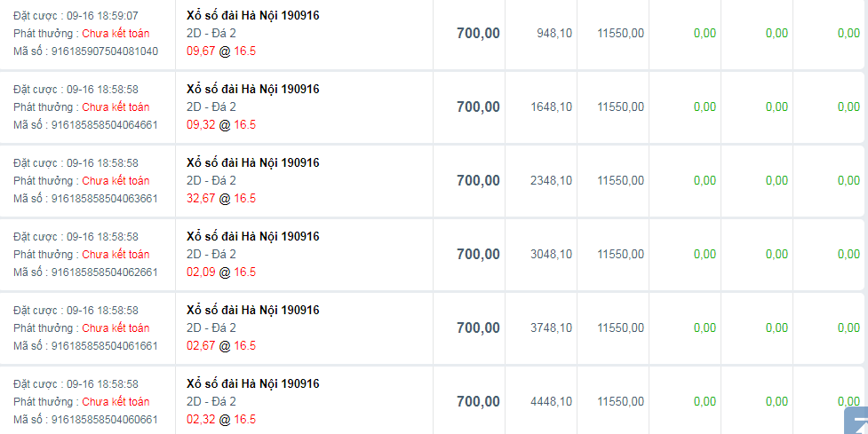Click the 02,09 @ 16.5 bet numbers
The image size is (868, 434).
221,272
